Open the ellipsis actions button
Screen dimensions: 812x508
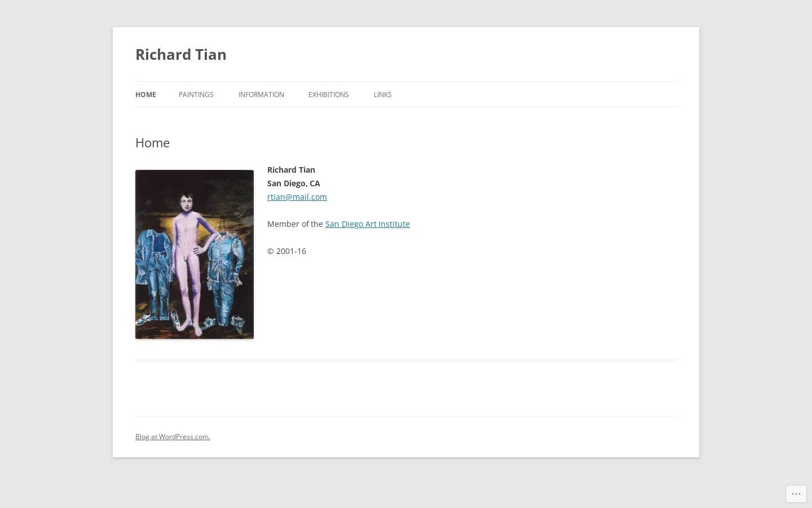[796, 494]
